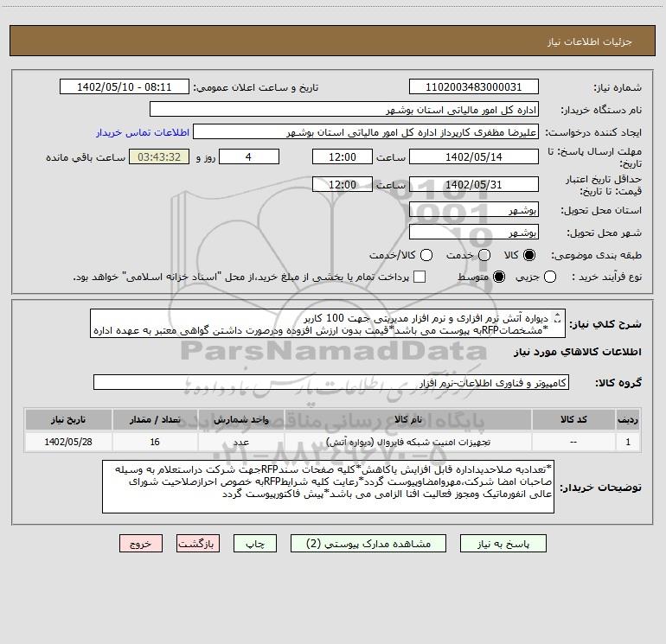
Task: Select the کالا radio button
Action: coord(529,255)
